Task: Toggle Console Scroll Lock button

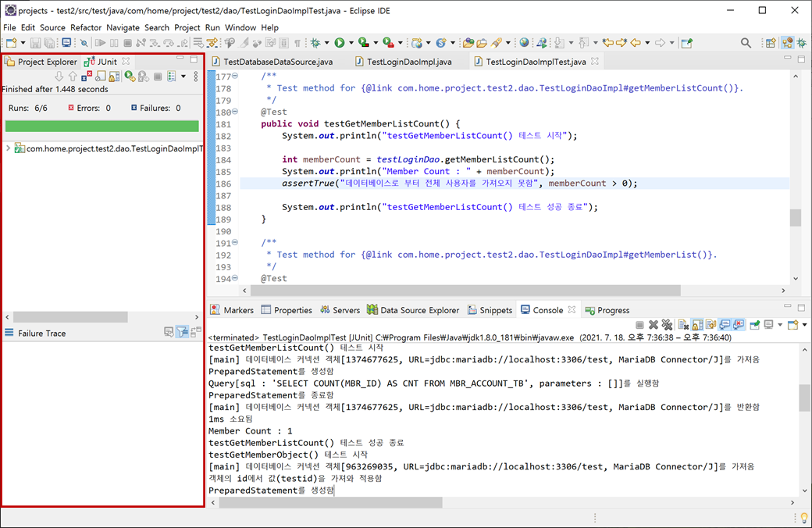Action: pos(697,325)
